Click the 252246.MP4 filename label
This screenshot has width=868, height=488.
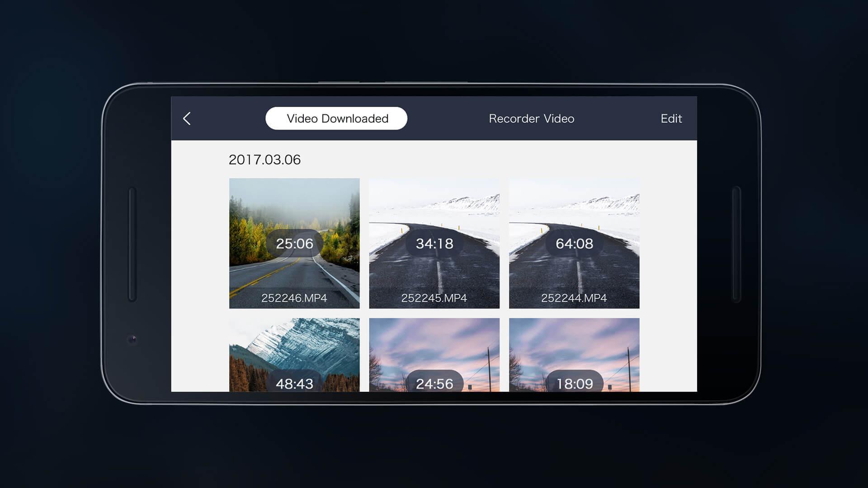[294, 298]
